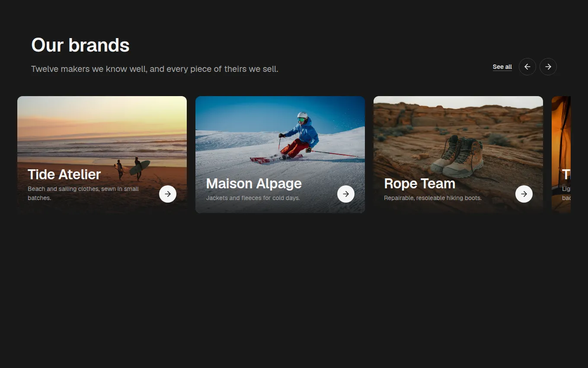588x368 pixels.
Task: Click 'Repairable, resoleable hiking boots' text
Action: coord(433,198)
